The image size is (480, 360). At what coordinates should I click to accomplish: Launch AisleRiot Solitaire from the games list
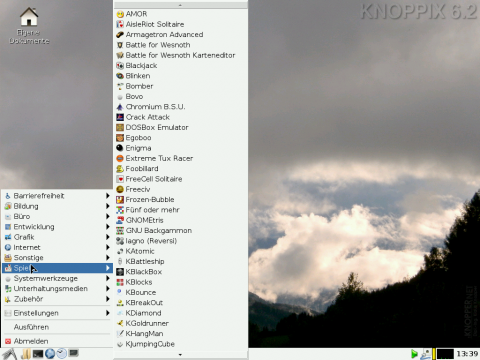[x=180, y=24]
